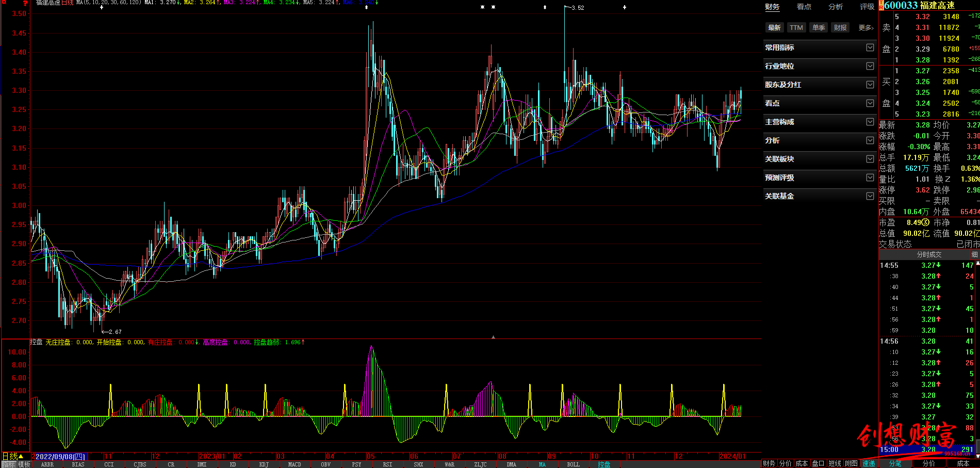This screenshot has height=468, width=980.
Task: Select the DMA indicator tab
Action: coord(511,464)
